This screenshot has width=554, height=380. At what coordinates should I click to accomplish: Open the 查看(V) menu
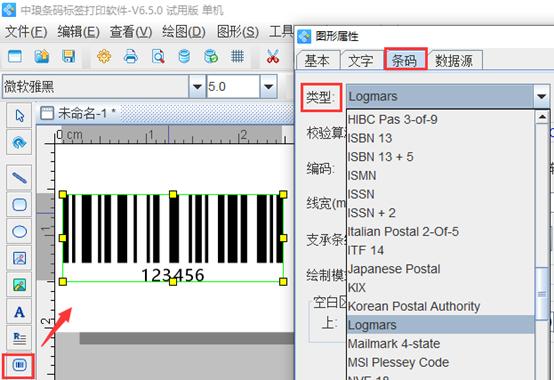[x=131, y=32]
